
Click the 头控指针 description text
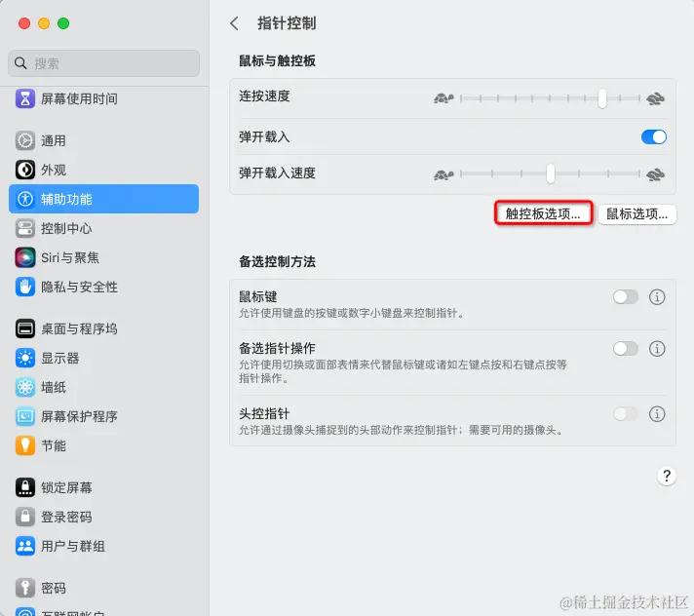click(402, 430)
